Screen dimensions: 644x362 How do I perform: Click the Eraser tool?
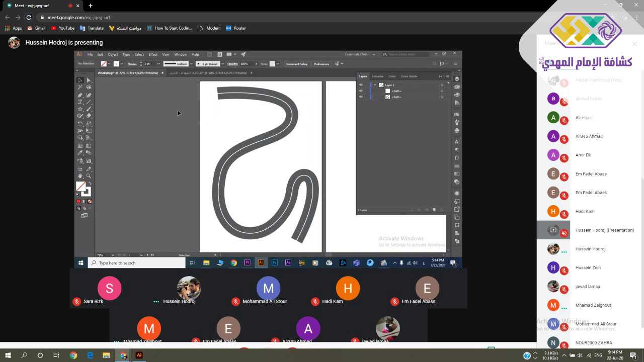click(x=89, y=116)
